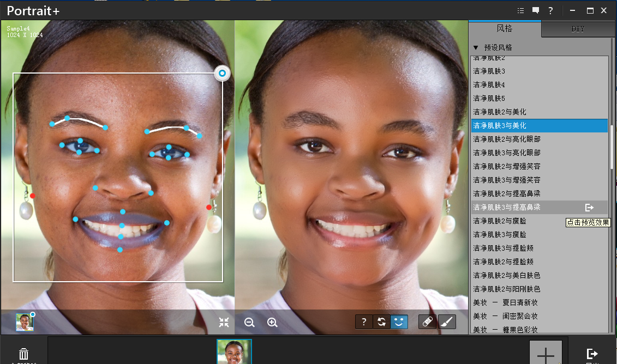Click the trash can delete icon

[x=23, y=354]
